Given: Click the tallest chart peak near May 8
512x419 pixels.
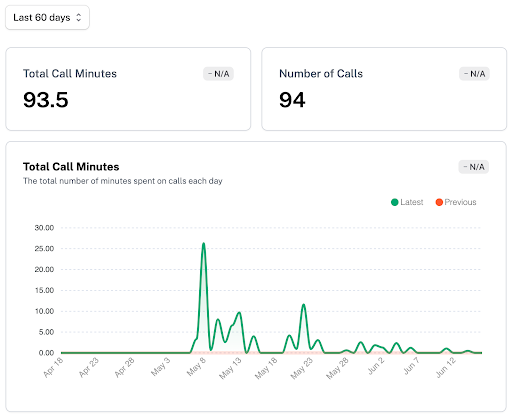Looking at the screenshot, I should pos(203,244).
